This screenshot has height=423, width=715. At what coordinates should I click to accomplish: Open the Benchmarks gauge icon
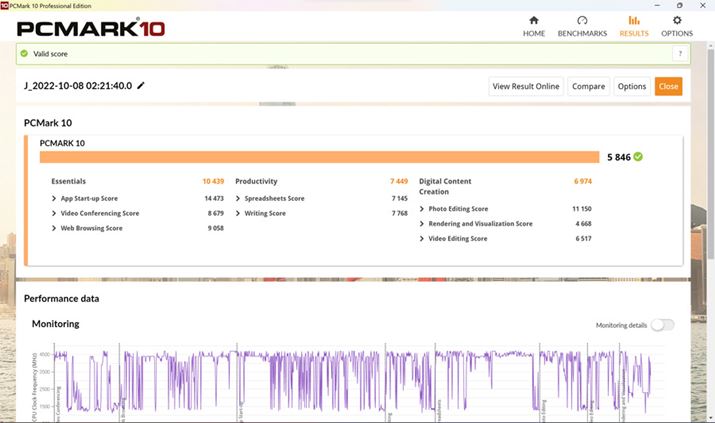pos(582,20)
